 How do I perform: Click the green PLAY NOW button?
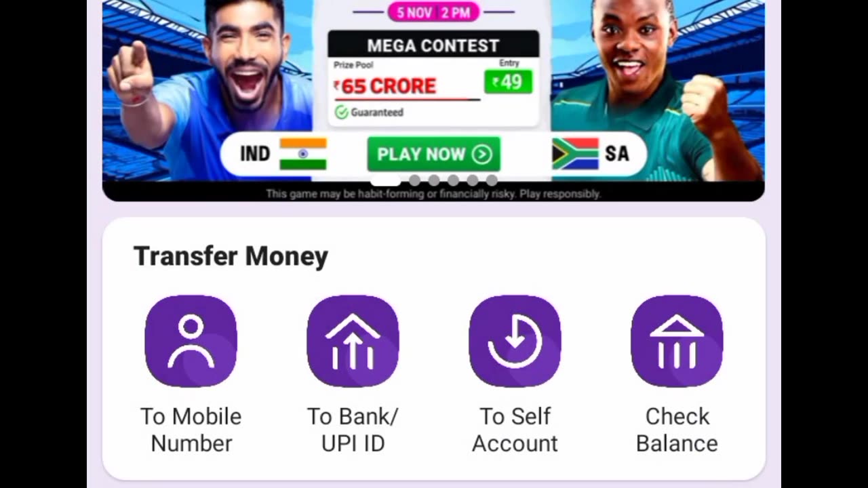coord(434,155)
